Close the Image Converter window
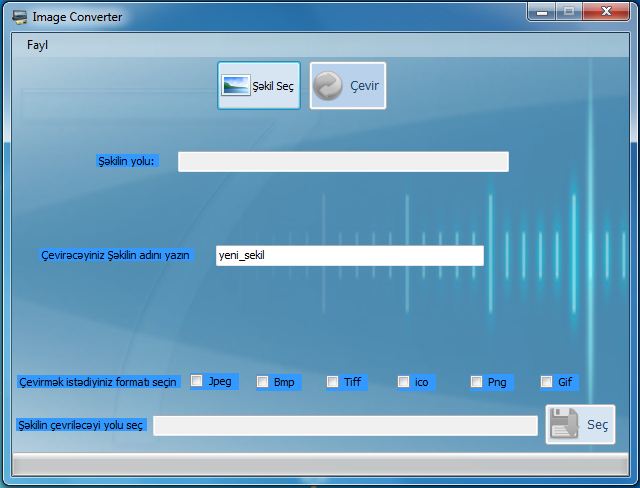 pos(605,12)
